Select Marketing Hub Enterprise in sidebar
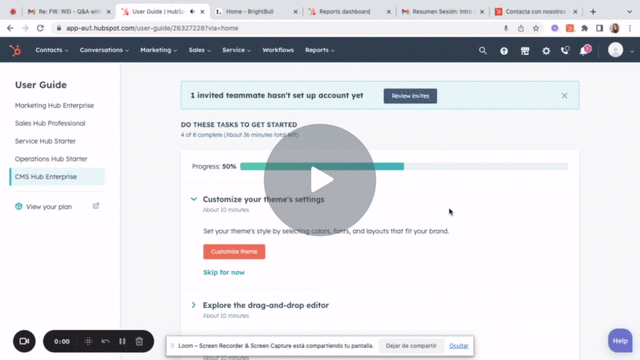This screenshot has height=360, width=640. pyautogui.click(x=54, y=105)
